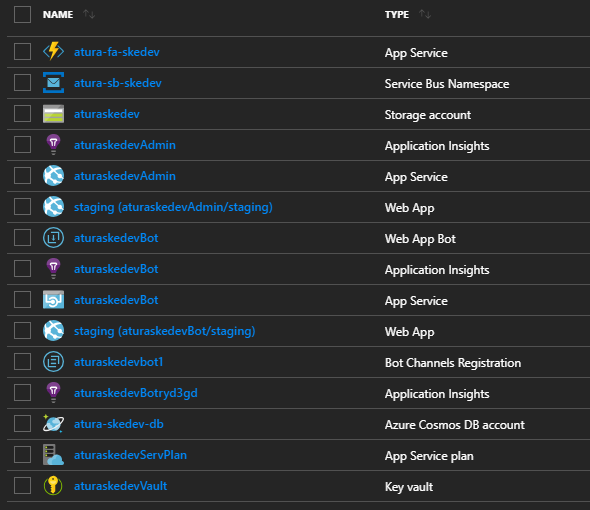This screenshot has height=510, width=590.
Task: Sort the list by TYPE column arrows
Action: (425, 14)
